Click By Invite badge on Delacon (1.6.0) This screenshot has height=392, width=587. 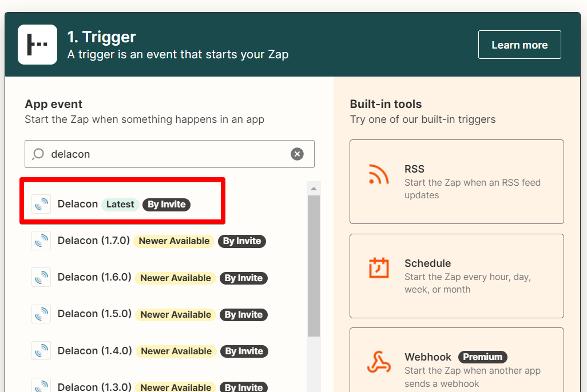(x=243, y=278)
